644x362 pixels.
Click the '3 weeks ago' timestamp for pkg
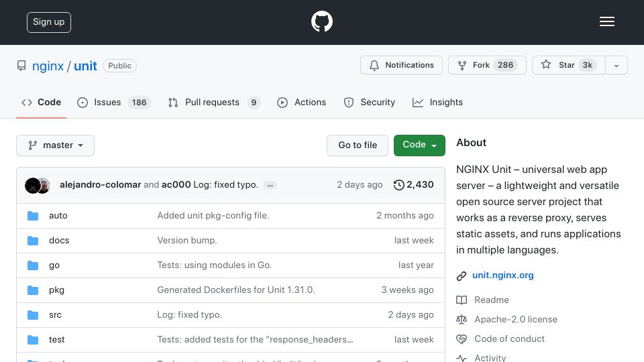click(x=407, y=290)
